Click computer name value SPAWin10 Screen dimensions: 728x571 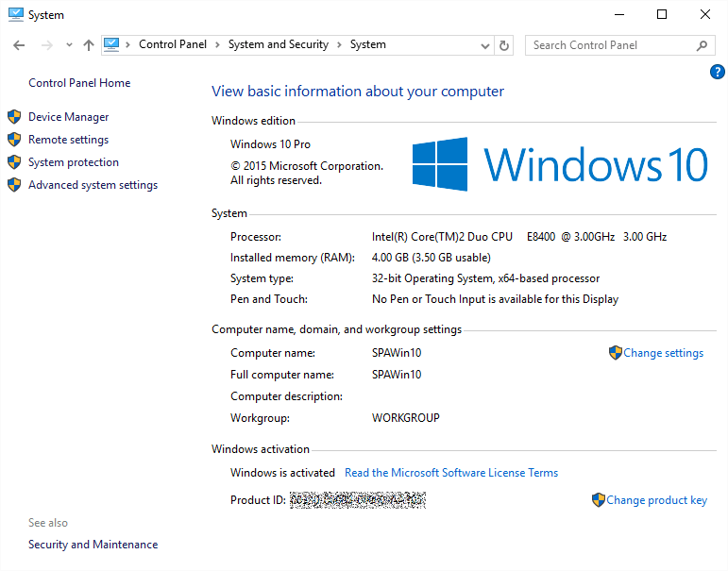[397, 353]
